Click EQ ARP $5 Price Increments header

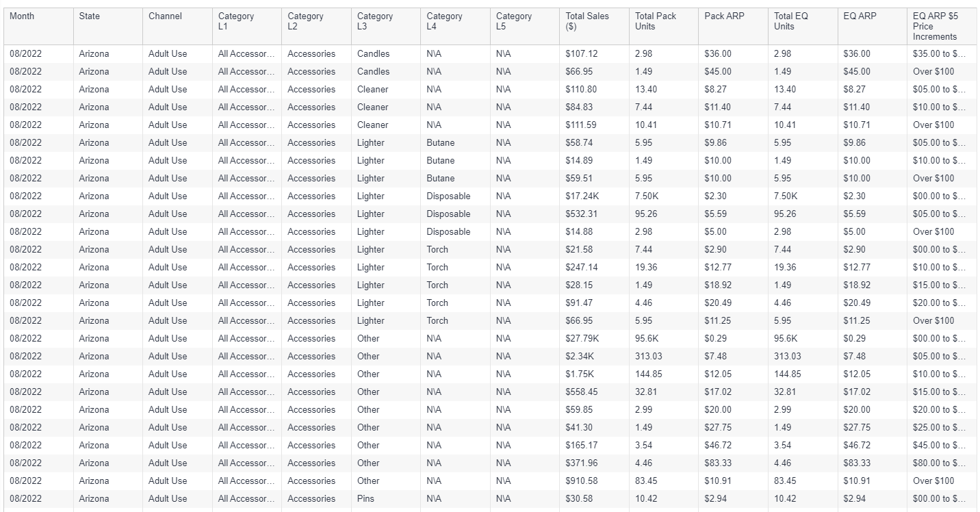(x=935, y=26)
